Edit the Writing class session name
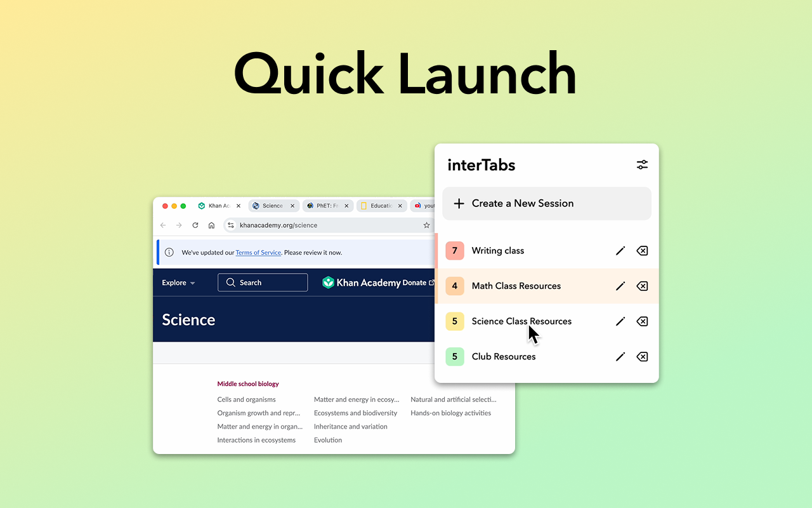Viewport: 812px width, 508px height. tap(620, 250)
